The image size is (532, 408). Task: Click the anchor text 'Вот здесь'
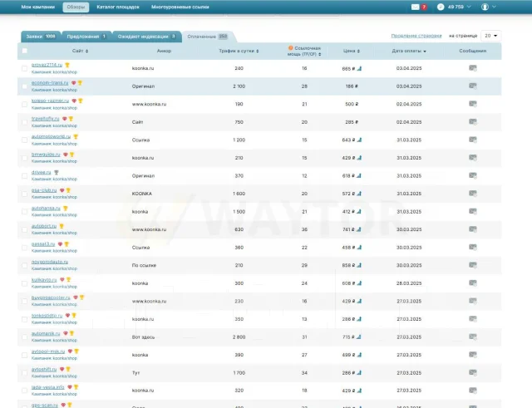point(143,337)
